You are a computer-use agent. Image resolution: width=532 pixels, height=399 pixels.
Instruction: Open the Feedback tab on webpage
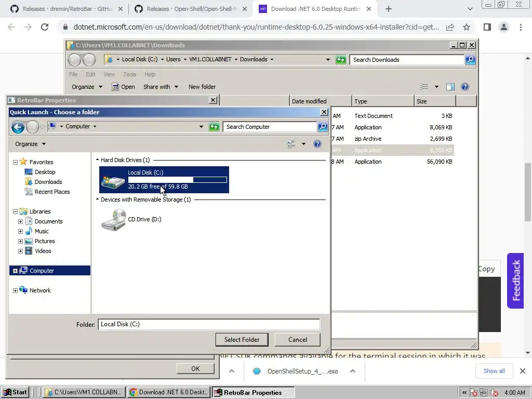click(x=516, y=281)
